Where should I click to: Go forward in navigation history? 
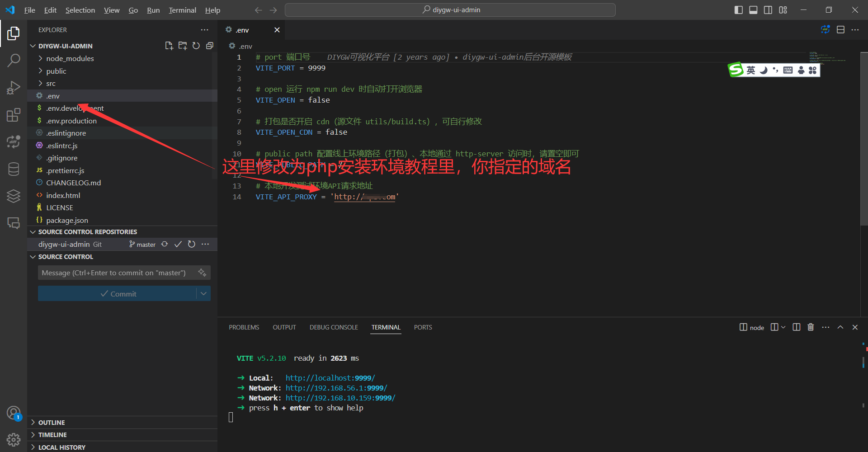274,10
